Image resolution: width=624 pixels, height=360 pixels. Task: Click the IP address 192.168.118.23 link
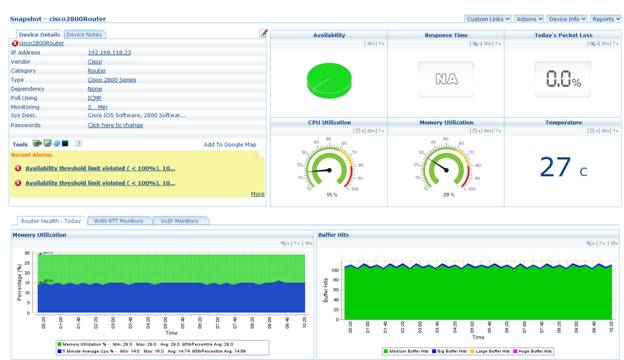coord(109,53)
